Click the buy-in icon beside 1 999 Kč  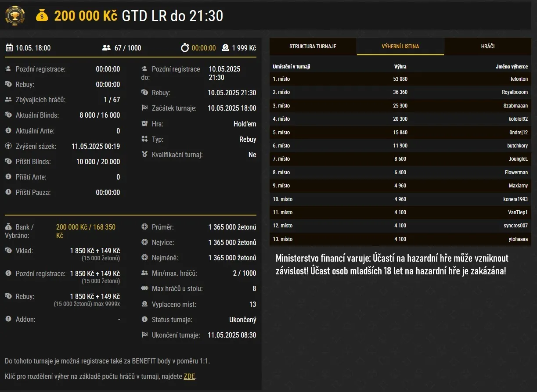225,48
